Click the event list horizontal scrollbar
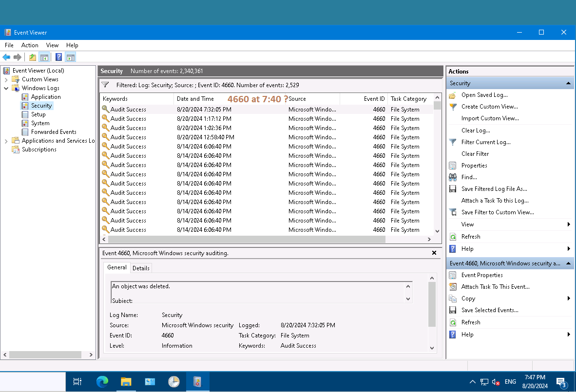 click(x=247, y=240)
